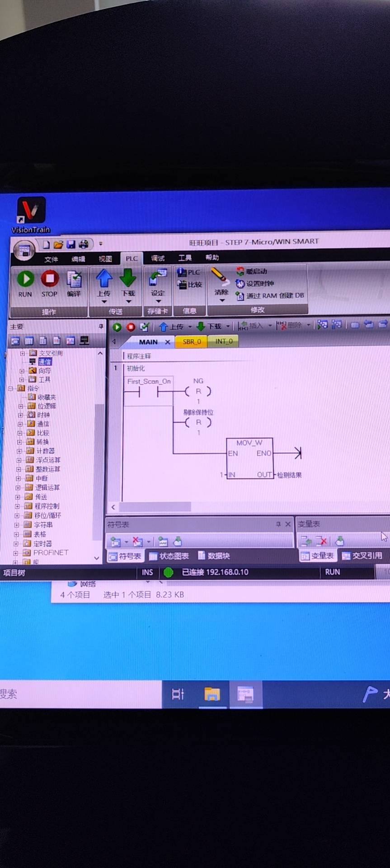
Task: Open the 编辑 ribbon tab
Action: coord(78,259)
